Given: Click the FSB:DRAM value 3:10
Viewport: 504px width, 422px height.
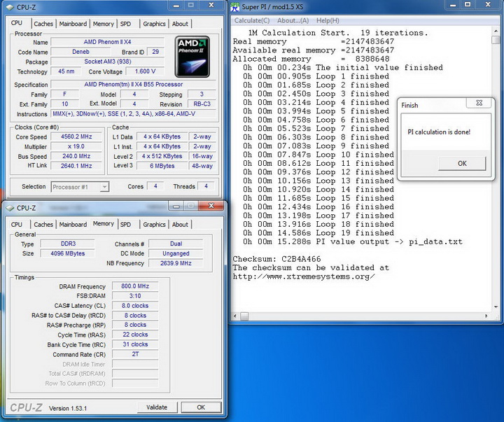Looking at the screenshot, I should [135, 296].
